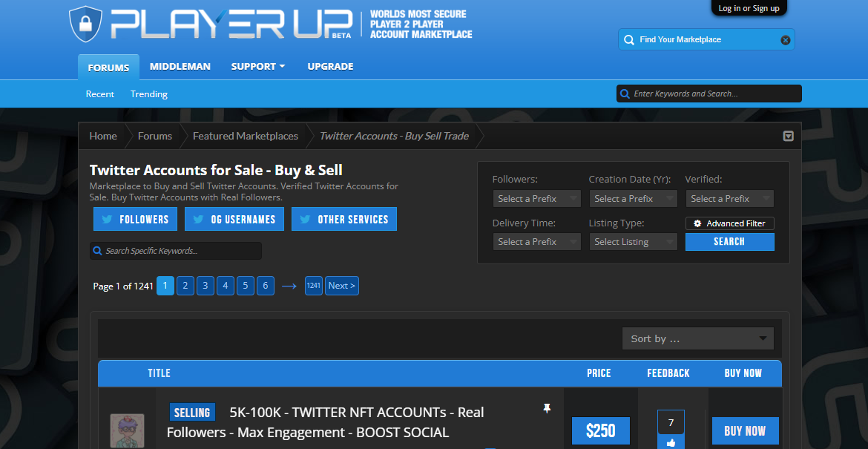
Task: Expand the SUPPORT menu
Action: pyautogui.click(x=258, y=67)
